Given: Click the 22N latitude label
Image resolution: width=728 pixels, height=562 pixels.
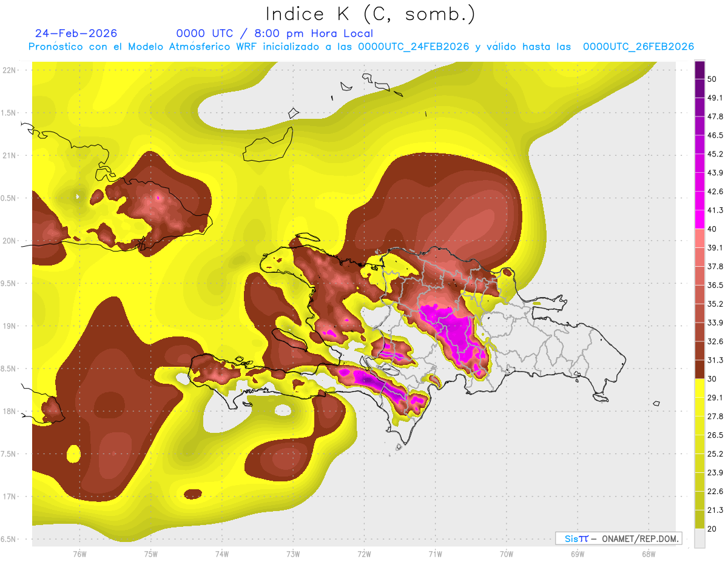Looking at the screenshot, I should [x=10, y=70].
